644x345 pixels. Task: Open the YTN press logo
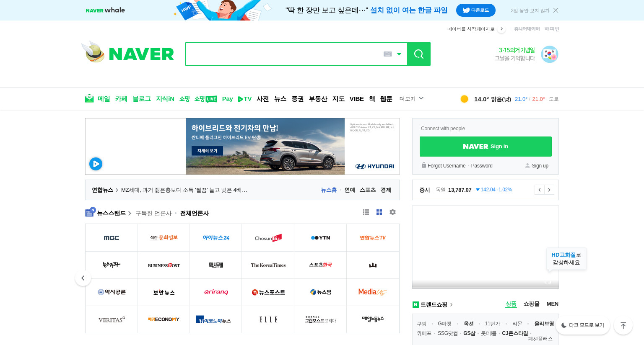click(320, 238)
